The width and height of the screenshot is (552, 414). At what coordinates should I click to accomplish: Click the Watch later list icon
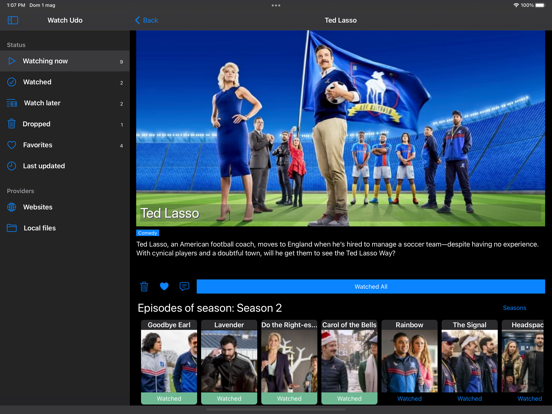point(12,103)
